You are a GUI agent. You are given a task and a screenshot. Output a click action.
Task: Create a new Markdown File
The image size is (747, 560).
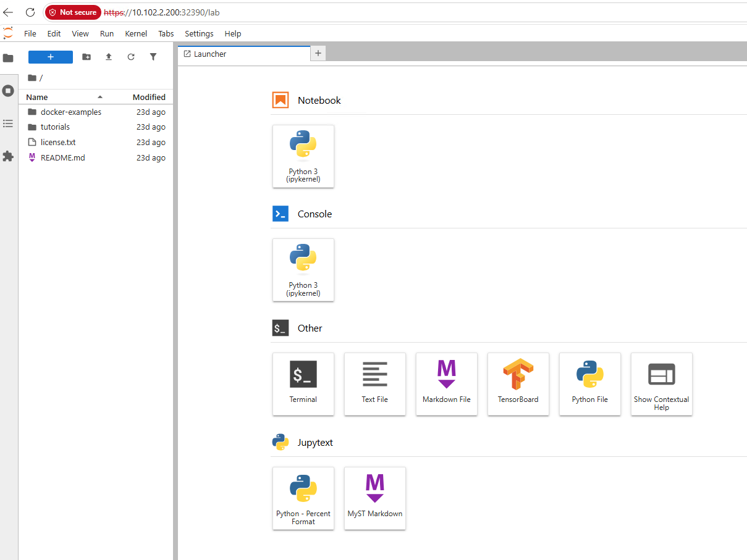447,384
